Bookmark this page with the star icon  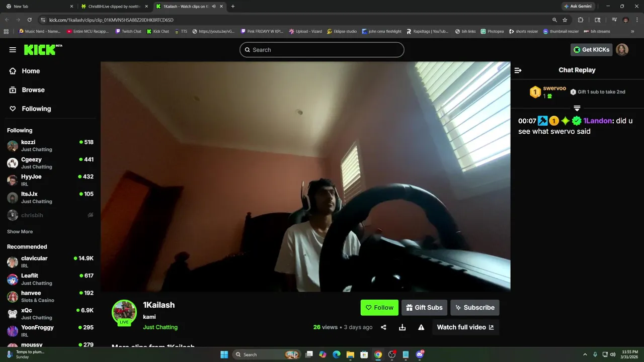click(565, 20)
